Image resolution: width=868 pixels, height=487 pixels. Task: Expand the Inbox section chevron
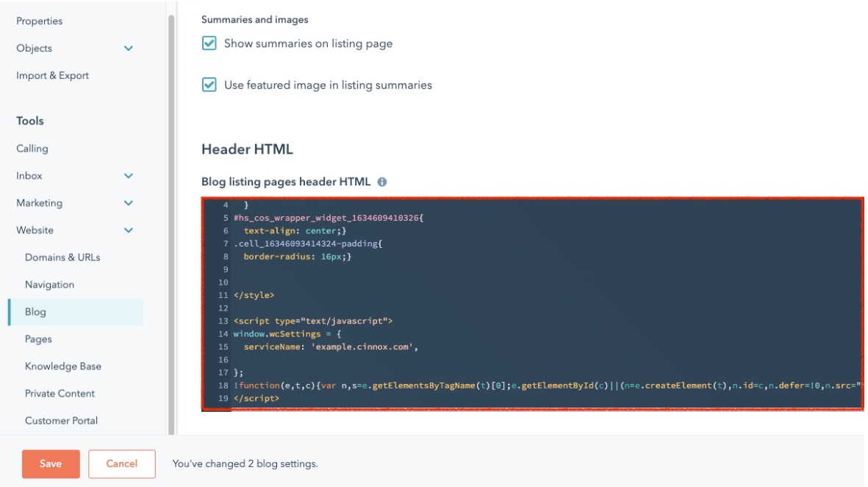[129, 176]
